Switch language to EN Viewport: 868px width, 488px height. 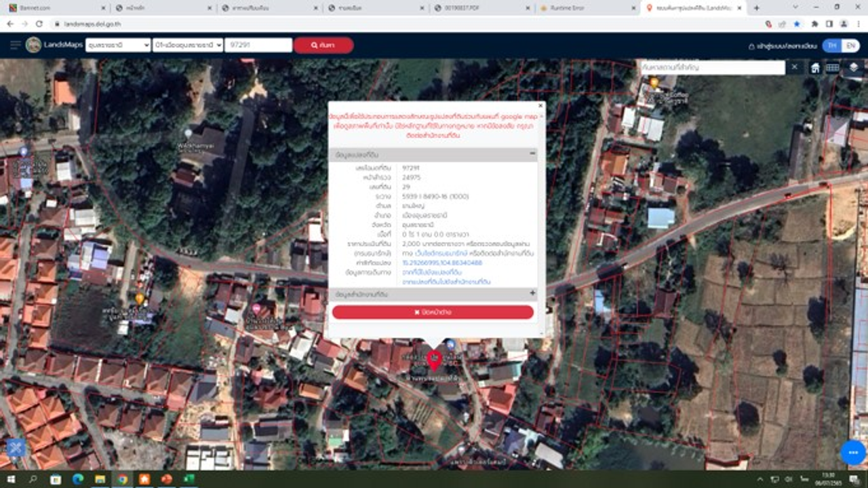(849, 45)
